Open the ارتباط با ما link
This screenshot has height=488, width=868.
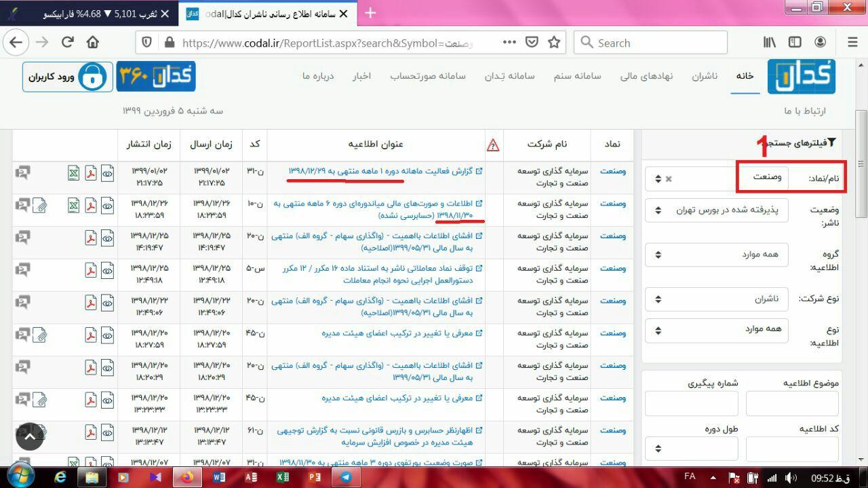click(x=805, y=111)
